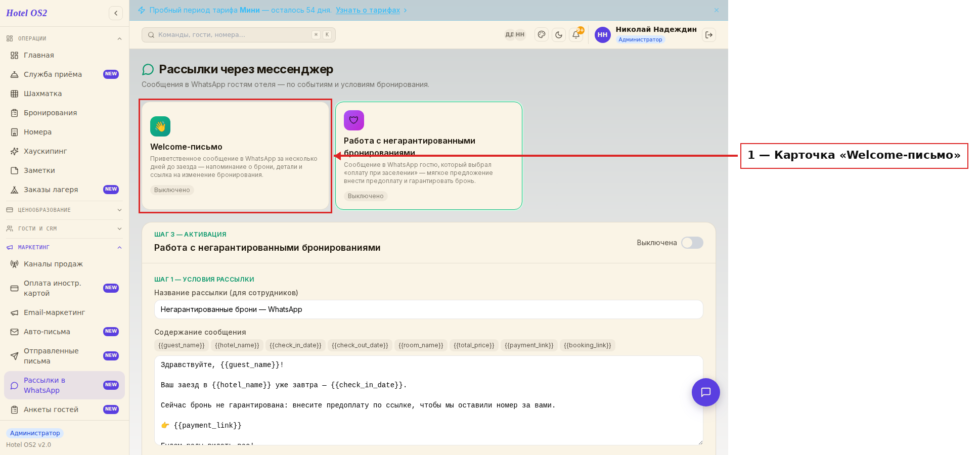Image resolution: width=980 pixels, height=455 pixels.
Task: Insert the {{hotel_name}} variable chip
Action: coord(237,345)
